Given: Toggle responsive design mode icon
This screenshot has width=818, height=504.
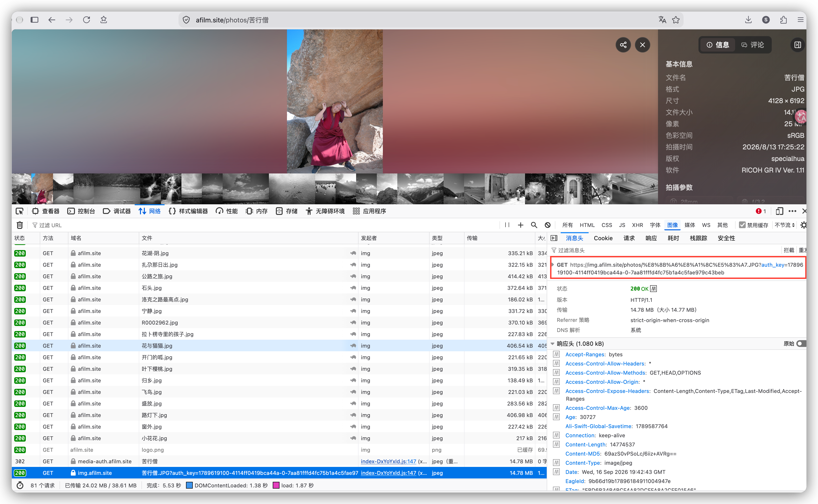Looking at the screenshot, I should click(x=779, y=211).
